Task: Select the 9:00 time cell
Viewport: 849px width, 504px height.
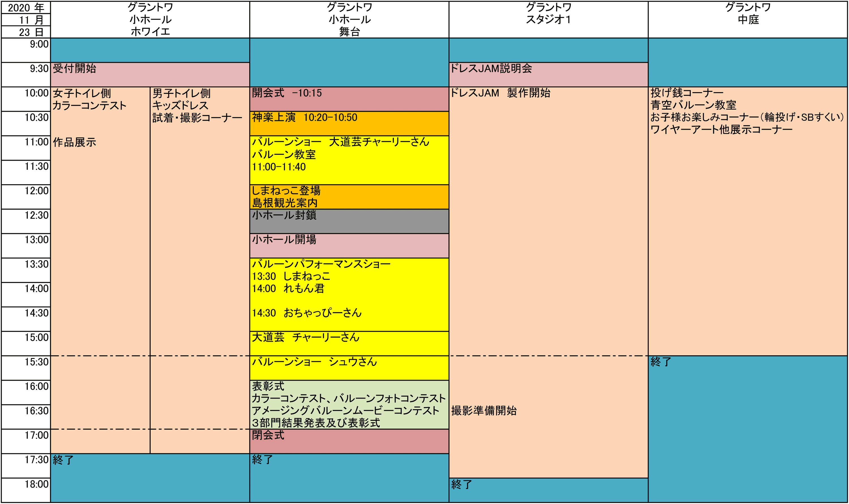Action: [26, 50]
